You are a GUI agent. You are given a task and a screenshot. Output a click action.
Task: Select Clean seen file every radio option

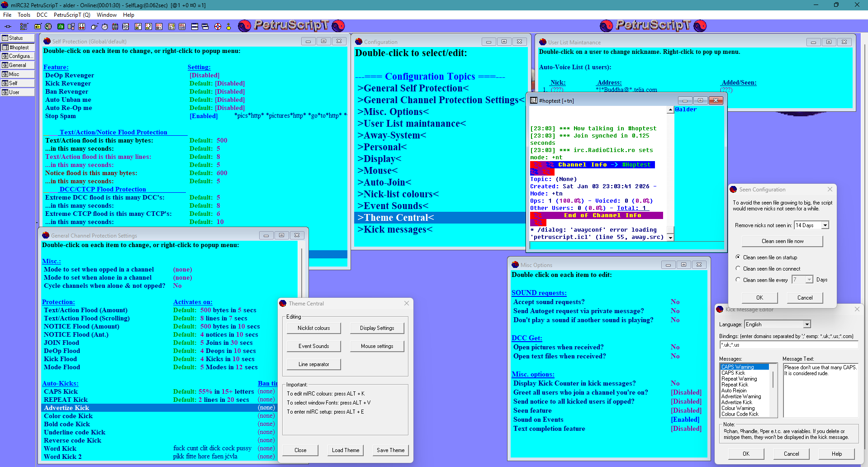(x=738, y=280)
